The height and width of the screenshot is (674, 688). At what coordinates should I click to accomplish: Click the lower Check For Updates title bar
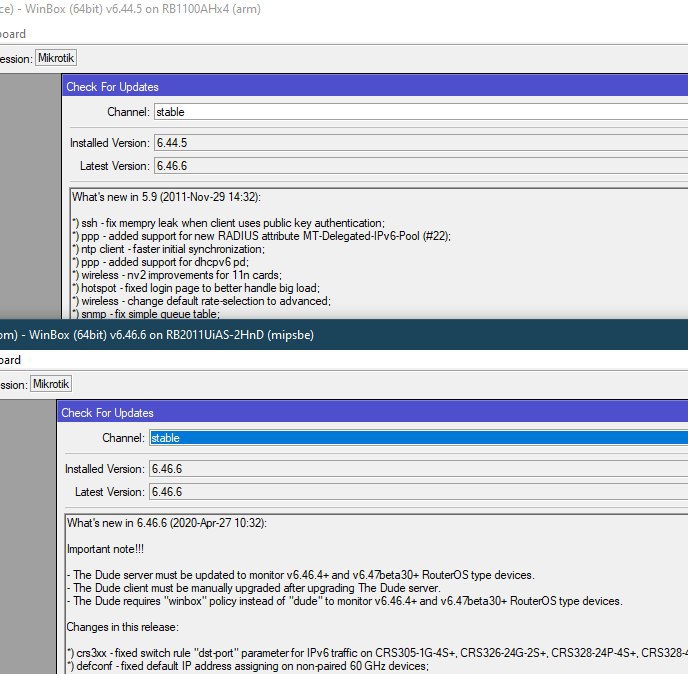click(373, 412)
